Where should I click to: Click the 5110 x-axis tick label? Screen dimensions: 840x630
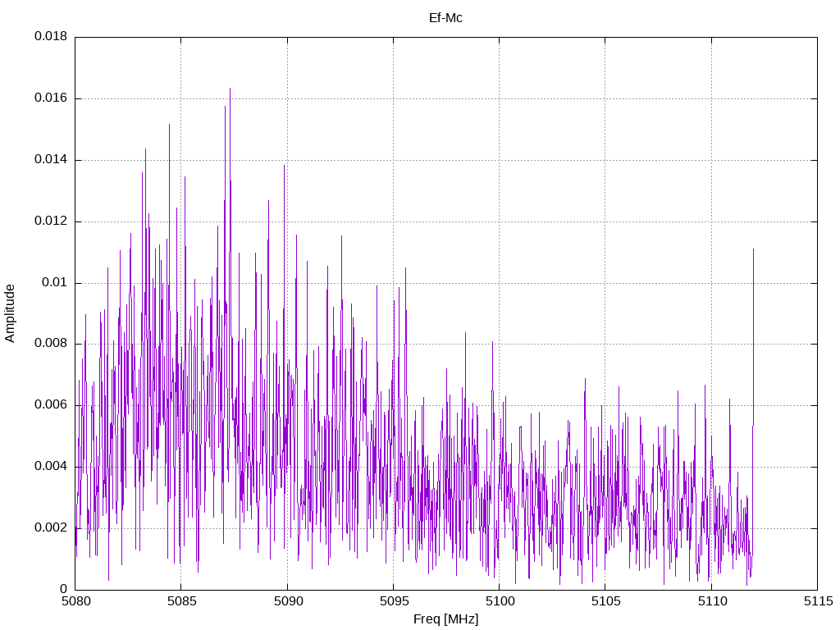[711, 601]
